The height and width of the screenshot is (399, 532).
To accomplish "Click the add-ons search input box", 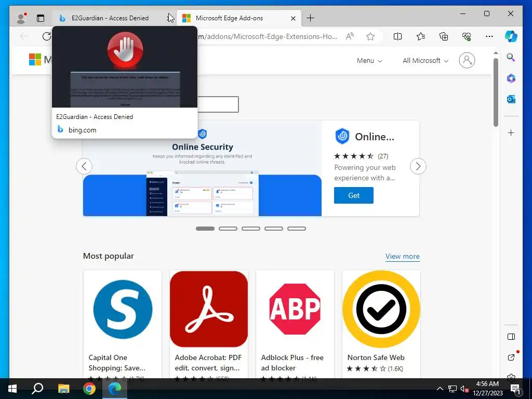I will (218, 104).
